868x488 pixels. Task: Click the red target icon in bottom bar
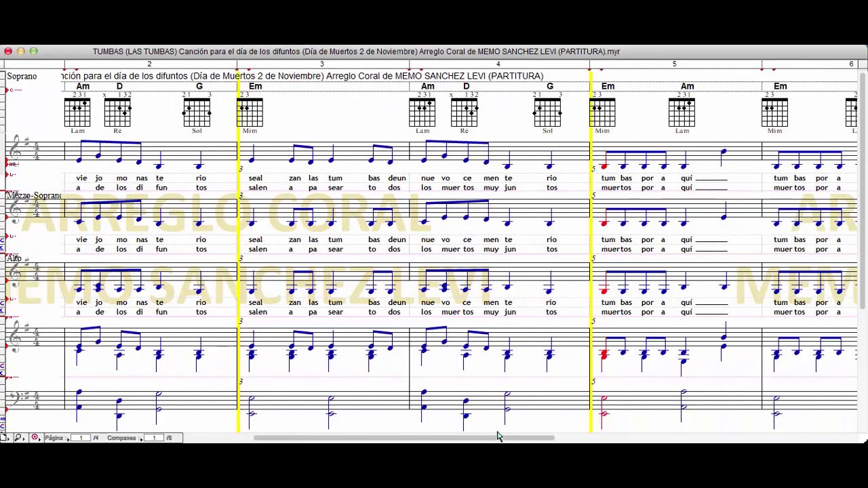[35, 438]
